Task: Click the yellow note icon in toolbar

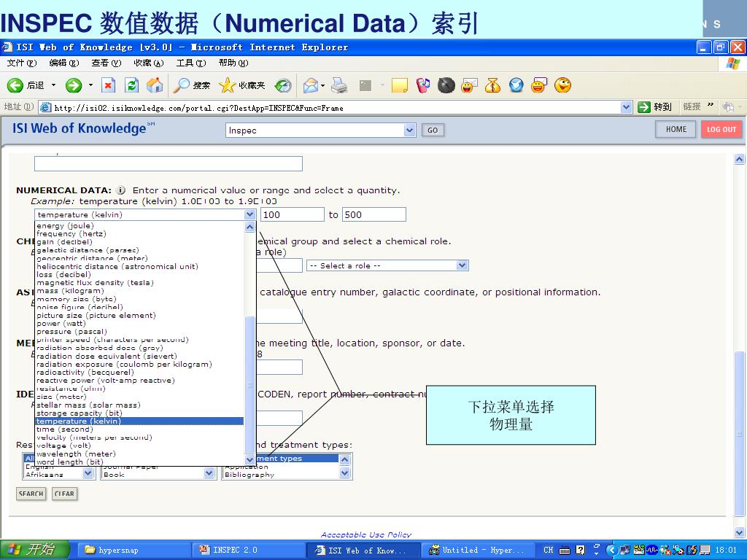Action: coord(399,86)
